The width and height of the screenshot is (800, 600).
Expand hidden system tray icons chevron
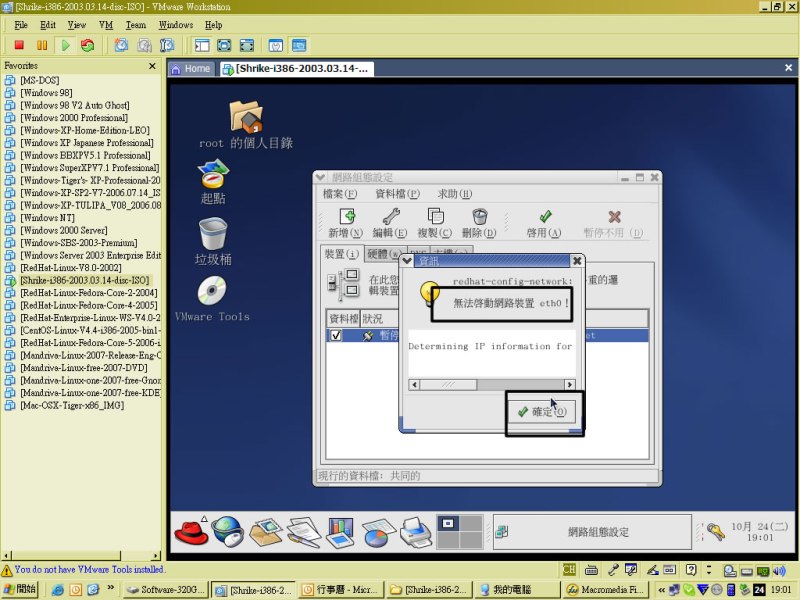661,590
